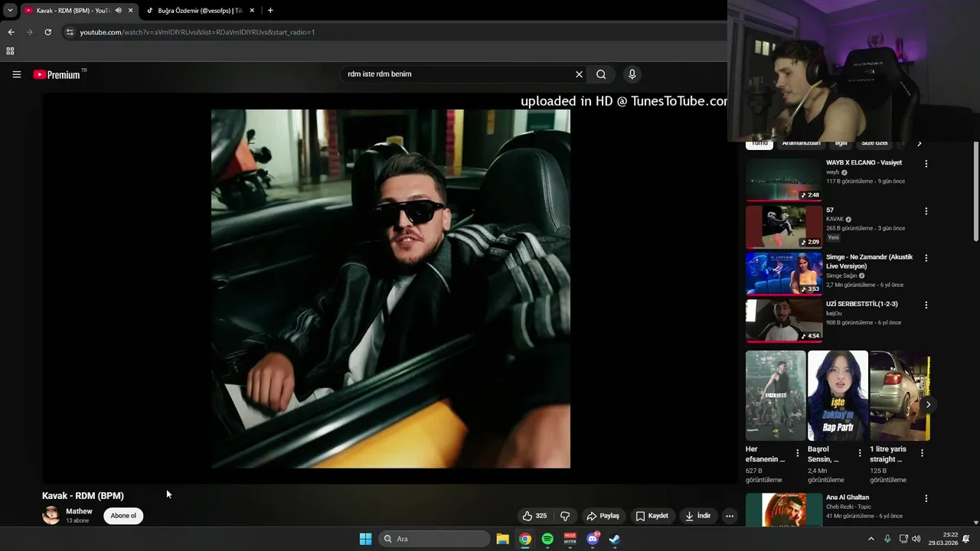Screen dimensions: 980x551
Task: Click the video player to pause playback
Action: pos(390,289)
